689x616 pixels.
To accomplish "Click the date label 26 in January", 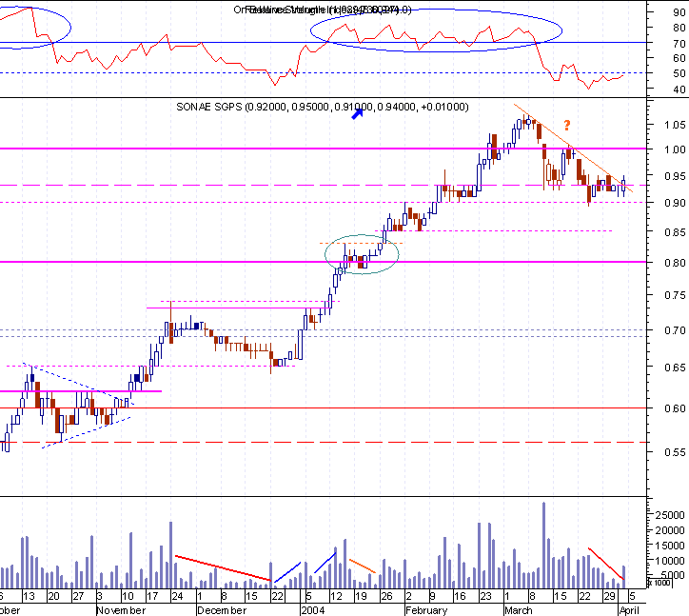I will pos(386,597).
